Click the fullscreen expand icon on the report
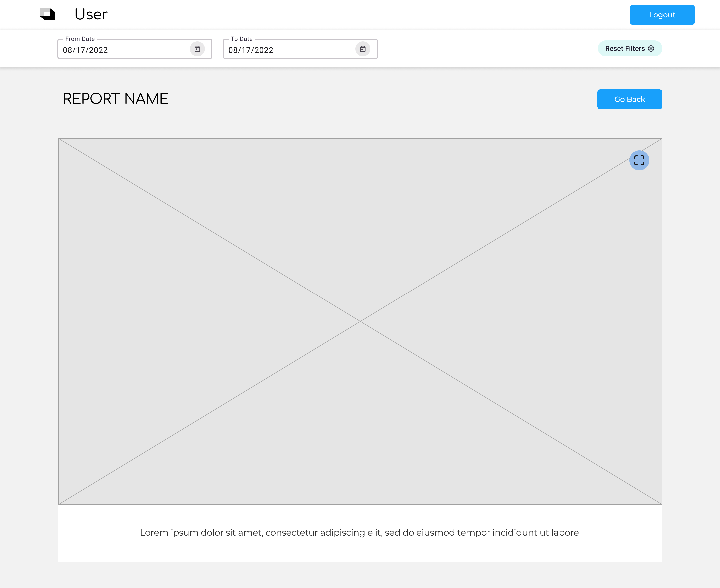This screenshot has height=588, width=720. click(x=639, y=160)
